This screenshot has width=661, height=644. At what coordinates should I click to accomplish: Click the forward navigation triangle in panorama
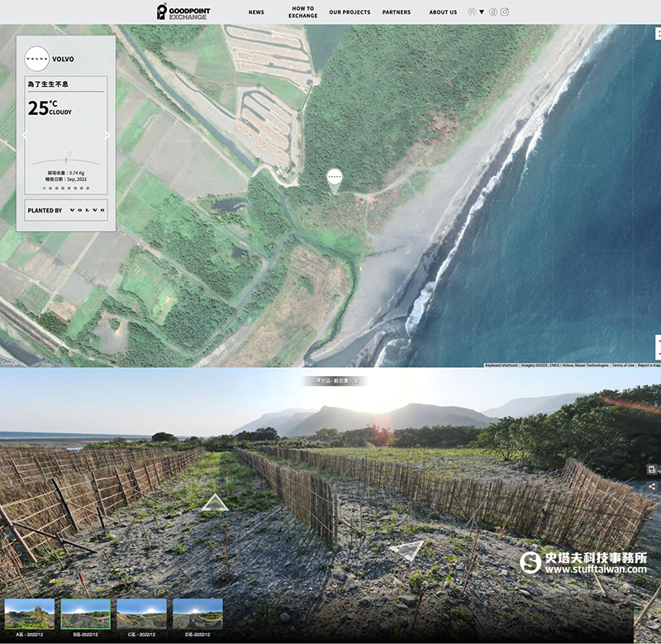click(x=215, y=503)
